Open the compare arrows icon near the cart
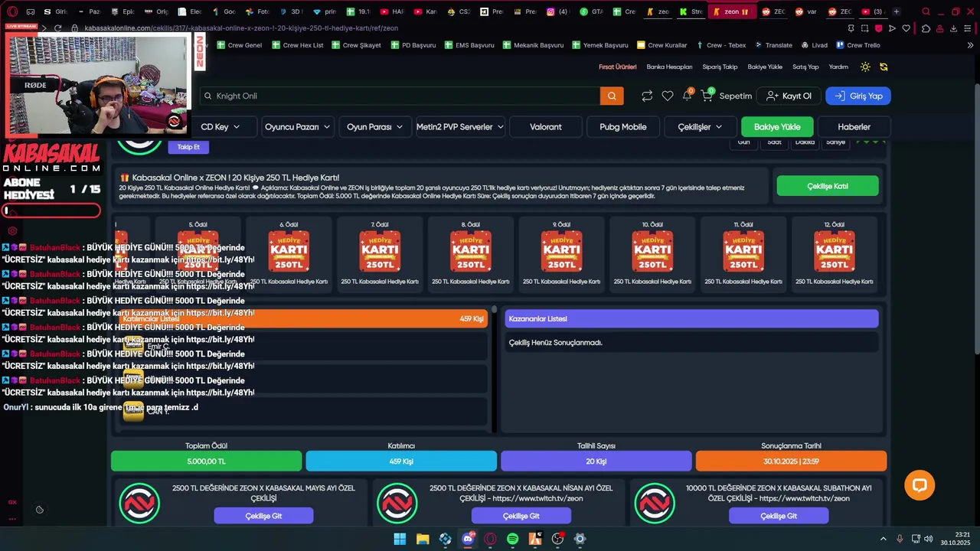Image resolution: width=980 pixels, height=551 pixels. (647, 96)
